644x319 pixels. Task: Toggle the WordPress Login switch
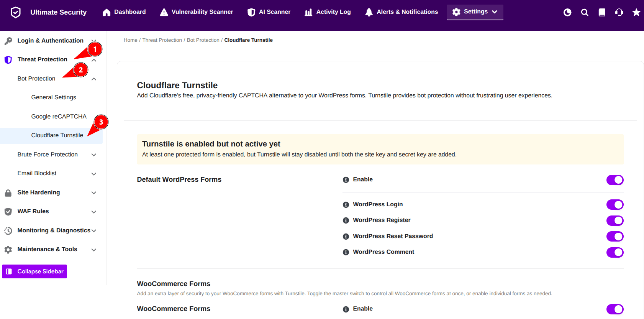pos(615,205)
